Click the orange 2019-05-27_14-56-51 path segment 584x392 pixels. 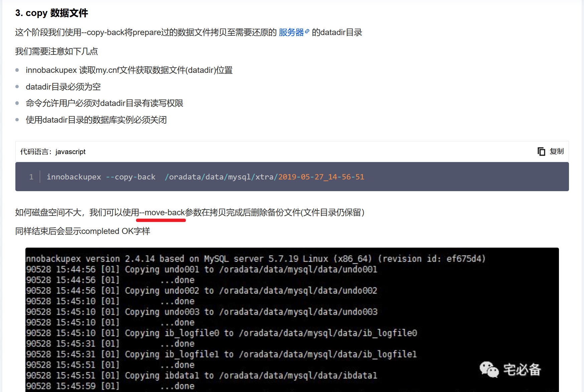coord(321,177)
